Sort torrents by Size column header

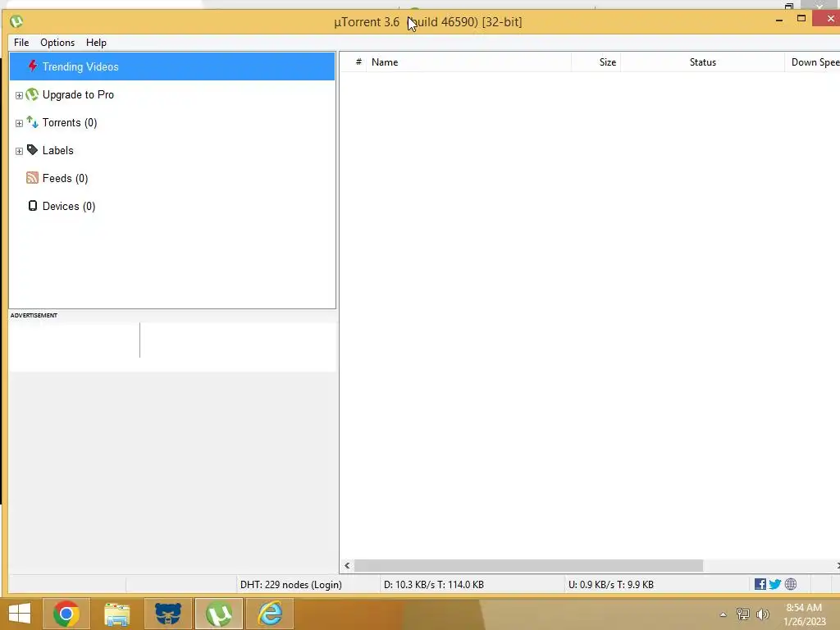[596, 62]
